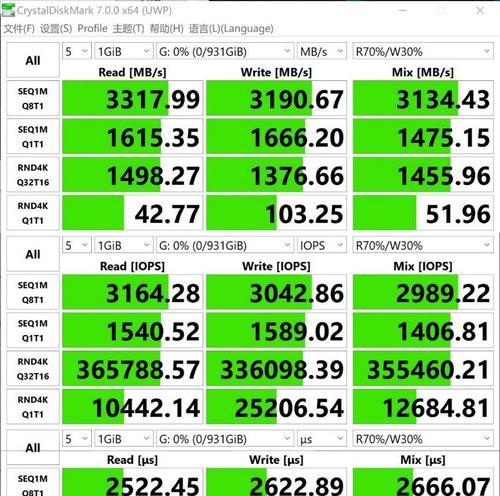Open test count dropdown in MB/s panel
This screenshot has height=496, width=500.
pos(76,51)
